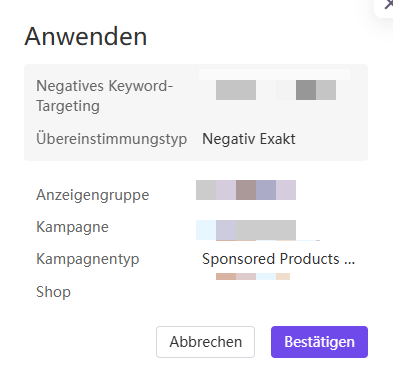This screenshot has height=380, width=393.
Task: Click the blurred Anzeigengruppe value
Action: pos(246,190)
